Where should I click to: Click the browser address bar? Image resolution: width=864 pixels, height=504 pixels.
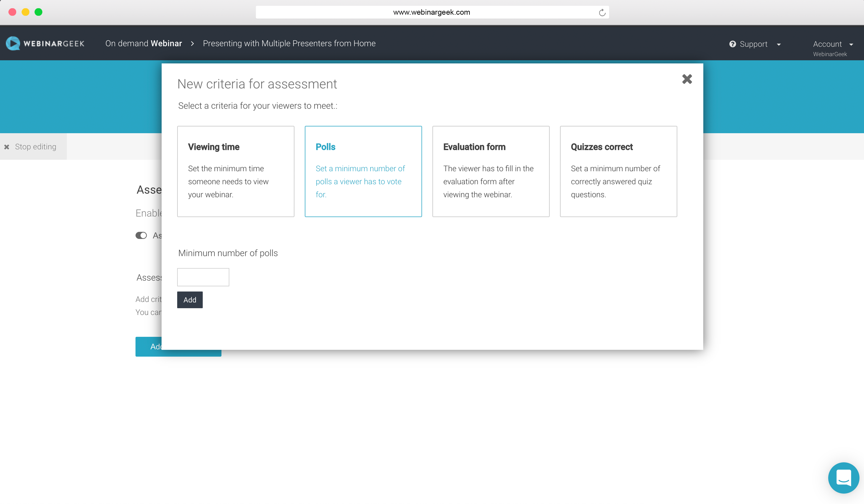[x=431, y=12]
